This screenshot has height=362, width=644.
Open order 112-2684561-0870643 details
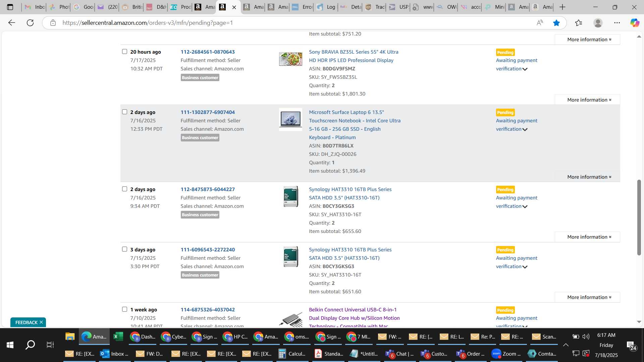click(x=208, y=52)
